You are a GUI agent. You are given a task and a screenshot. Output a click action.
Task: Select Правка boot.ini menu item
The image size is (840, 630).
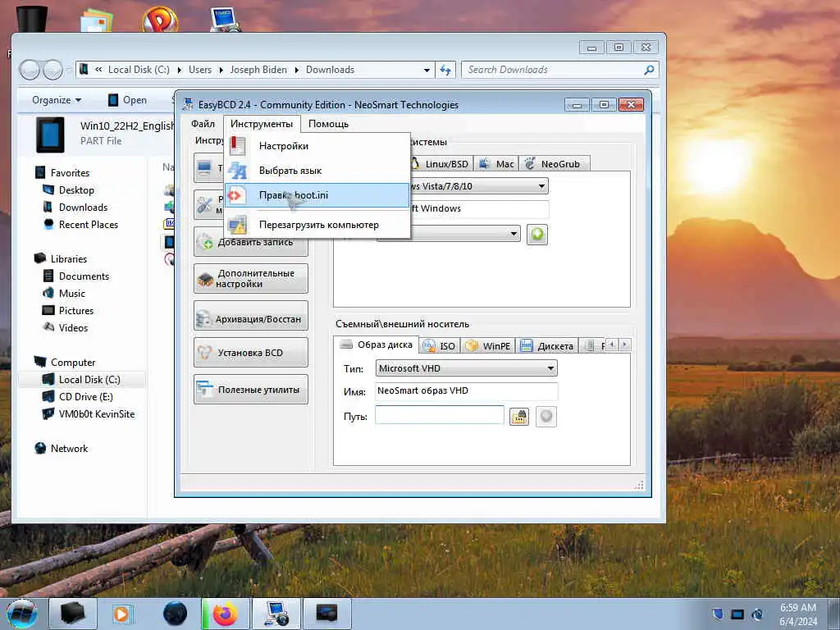[317, 195]
